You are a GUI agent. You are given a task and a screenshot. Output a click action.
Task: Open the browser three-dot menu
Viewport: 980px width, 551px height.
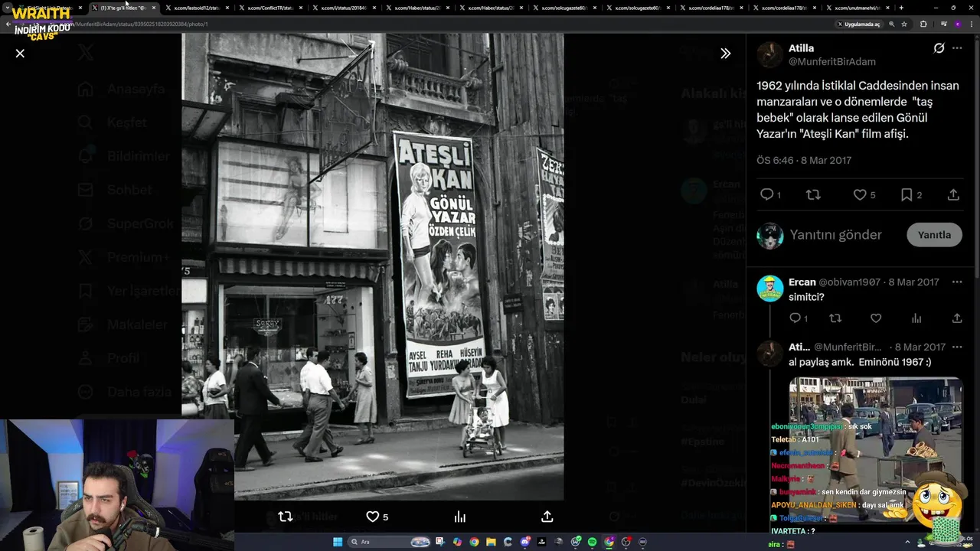tap(972, 24)
